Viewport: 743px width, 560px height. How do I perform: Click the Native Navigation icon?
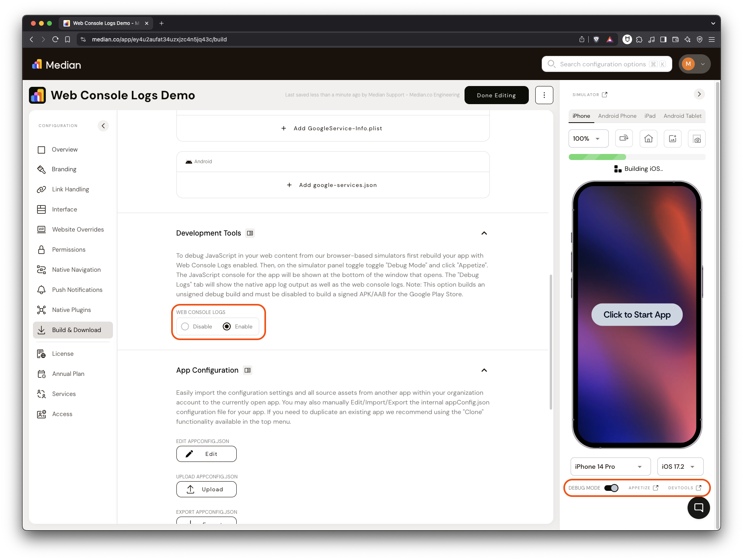[x=41, y=270]
